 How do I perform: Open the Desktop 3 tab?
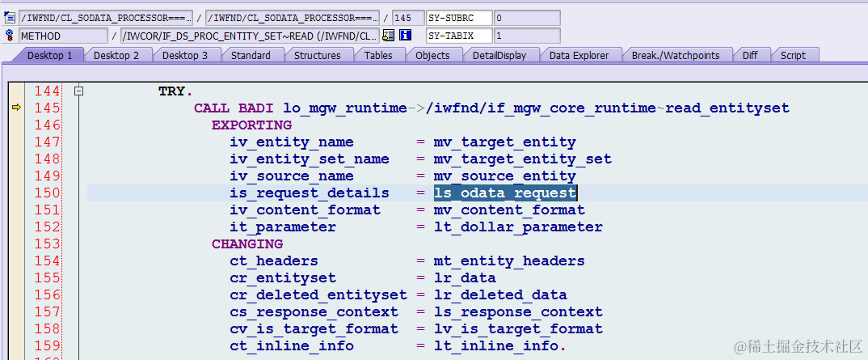pos(185,55)
